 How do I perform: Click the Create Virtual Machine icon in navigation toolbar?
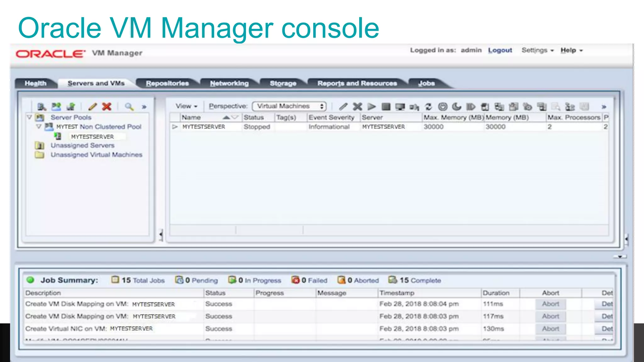pos(71,107)
